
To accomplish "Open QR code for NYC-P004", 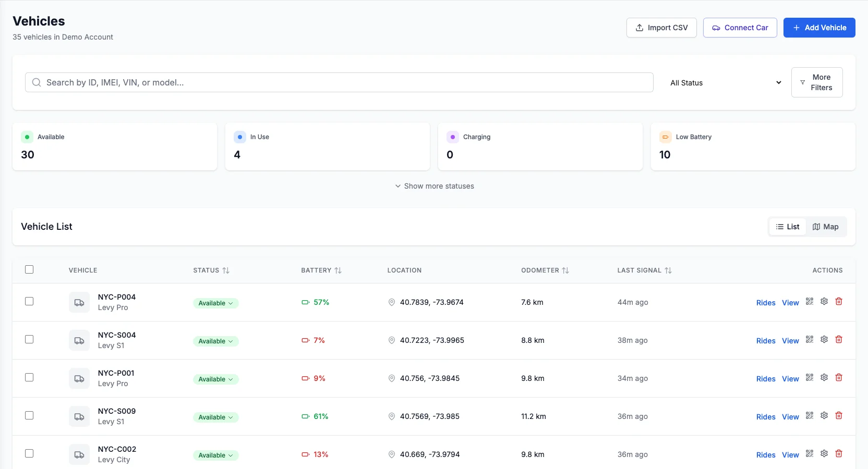I will click(x=810, y=301).
